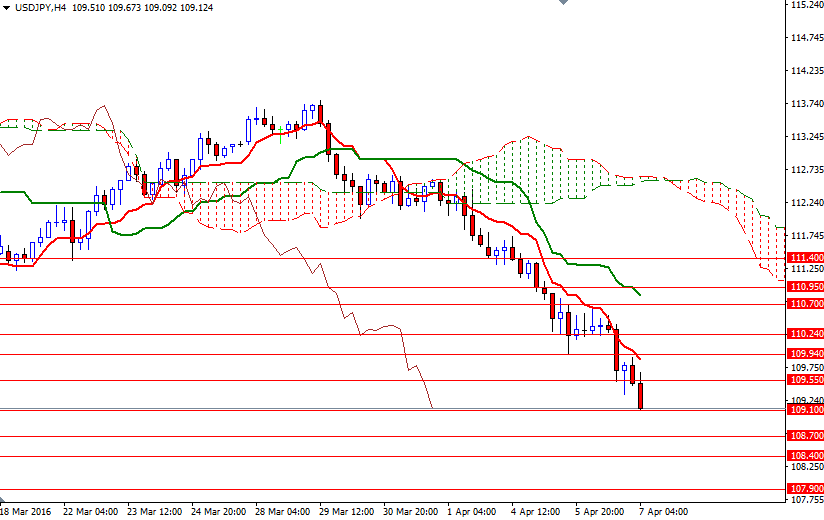Click the close price 109.124 in header

tap(197, 8)
